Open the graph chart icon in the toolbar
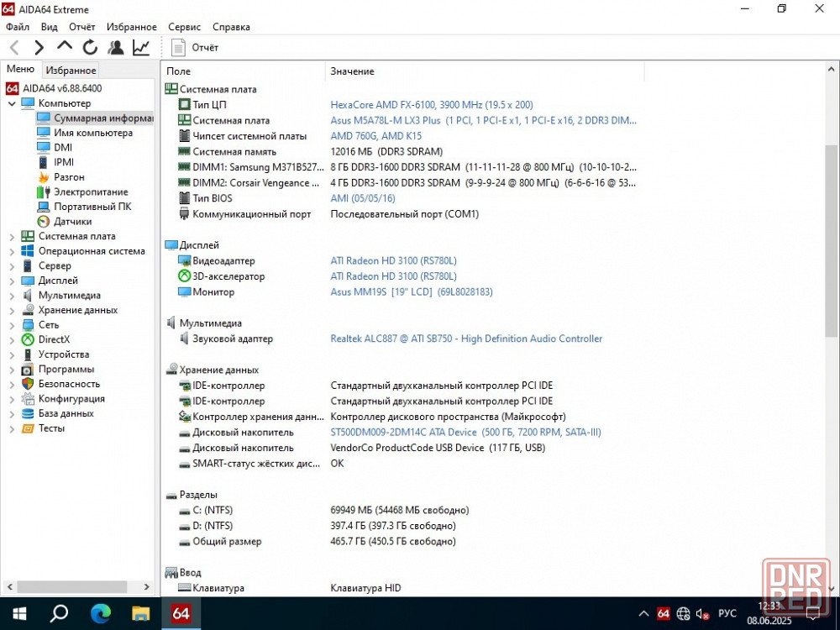Viewport: 840px width, 630px height. pos(141,48)
